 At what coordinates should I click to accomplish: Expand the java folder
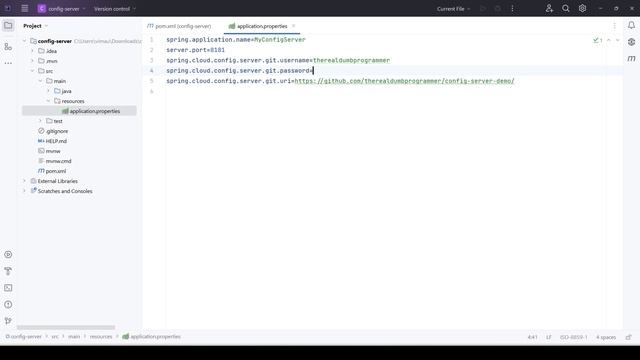[x=49, y=91]
